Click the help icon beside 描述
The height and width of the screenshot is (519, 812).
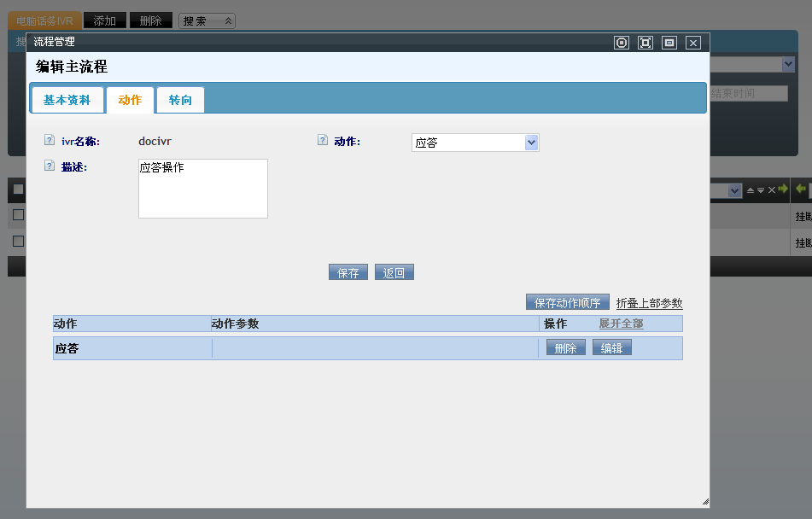[x=50, y=166]
